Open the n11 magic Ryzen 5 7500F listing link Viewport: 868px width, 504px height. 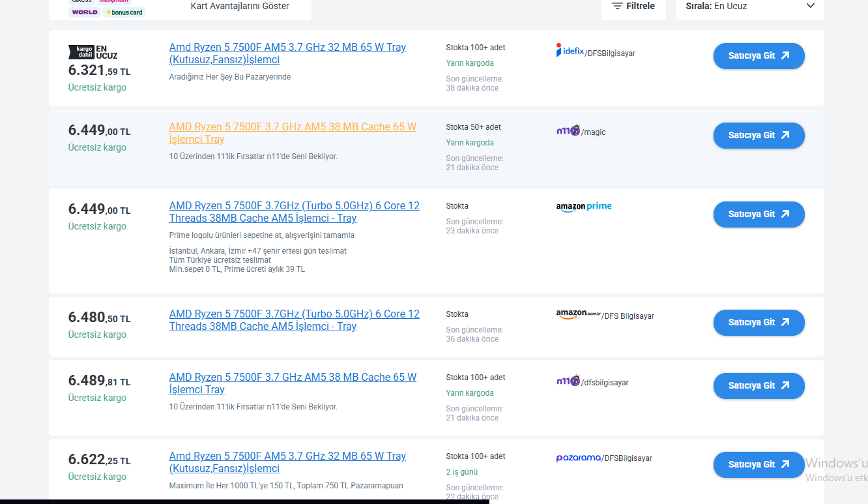click(293, 133)
